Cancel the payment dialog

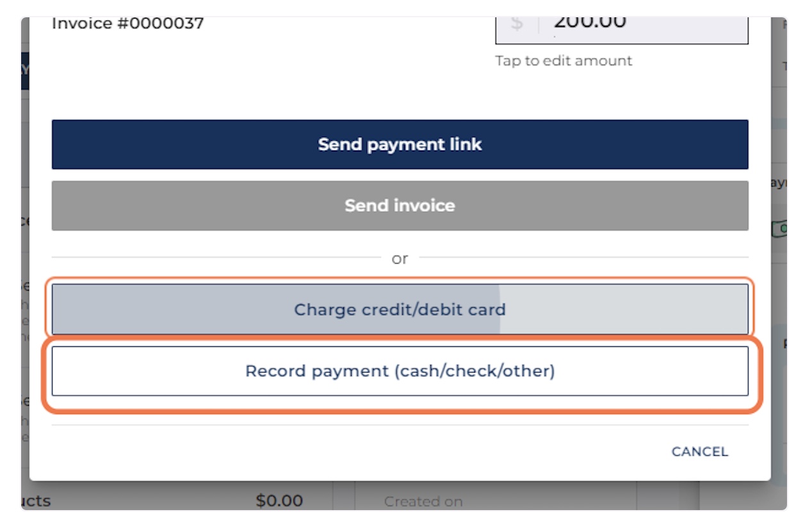click(699, 452)
